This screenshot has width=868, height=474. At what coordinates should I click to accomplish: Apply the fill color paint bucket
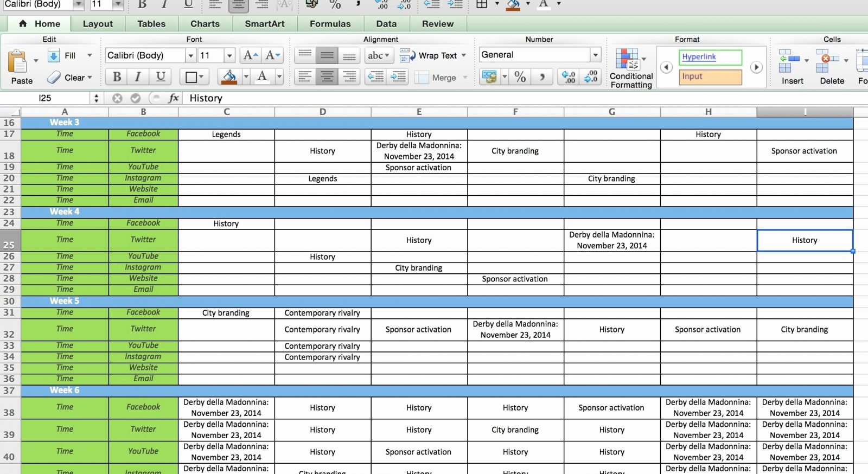pos(229,77)
